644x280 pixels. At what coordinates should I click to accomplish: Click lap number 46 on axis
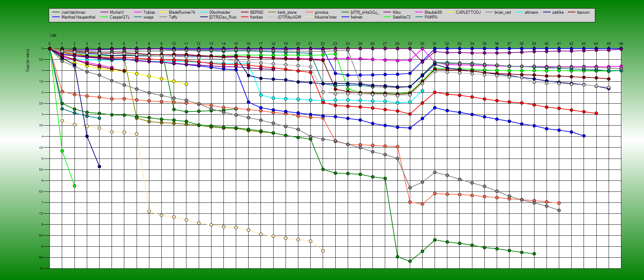621,44
